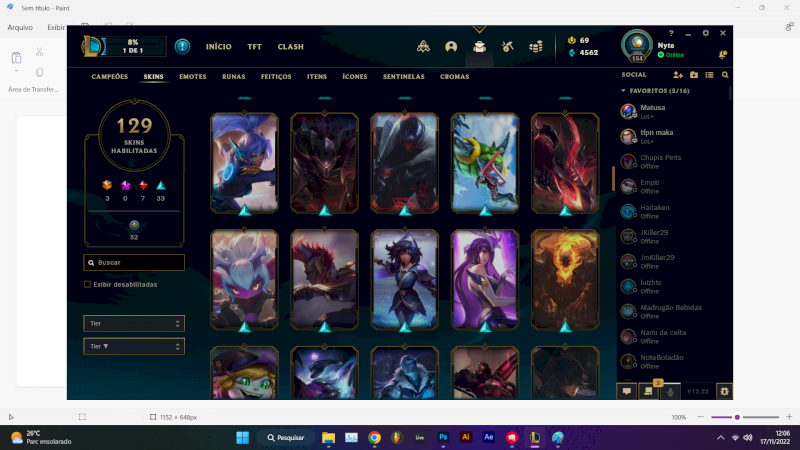The height and width of the screenshot is (450, 800).
Task: Switch to the Cromas tab
Action: 455,77
